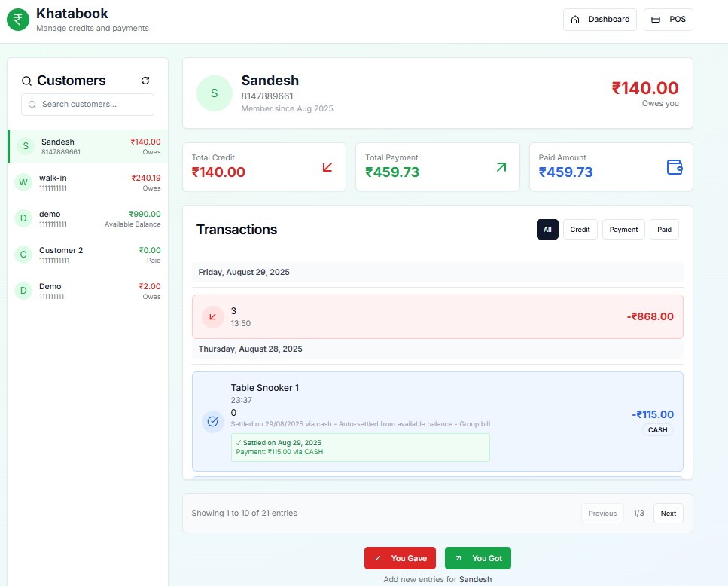
Task: Click the blue settled check on Table Snooker 1
Action: (212, 421)
